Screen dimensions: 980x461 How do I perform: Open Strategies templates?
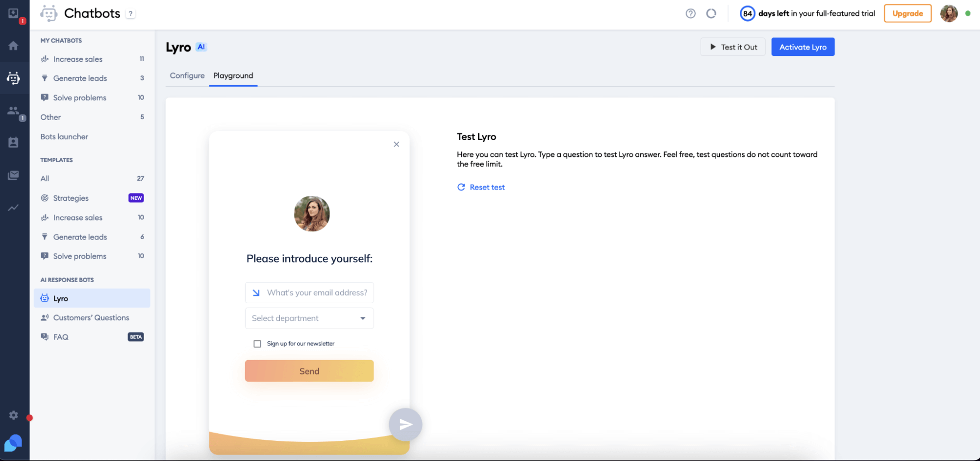[92, 198]
